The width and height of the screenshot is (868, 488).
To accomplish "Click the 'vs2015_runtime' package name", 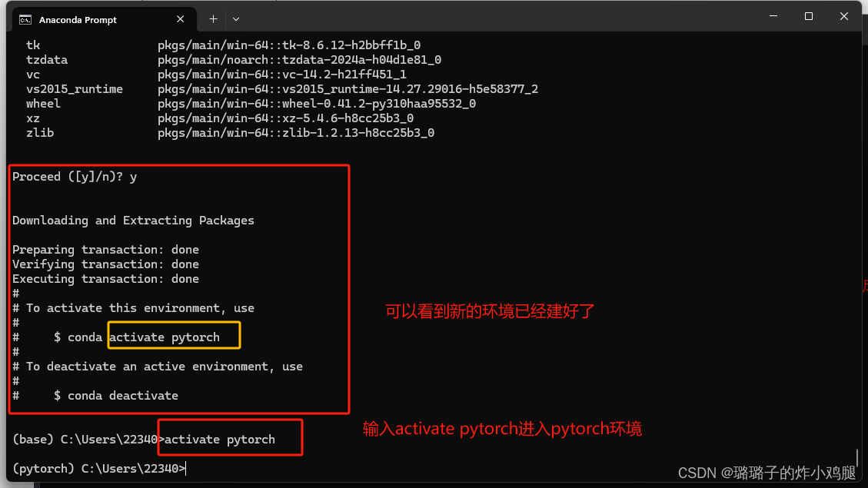I will coord(74,89).
